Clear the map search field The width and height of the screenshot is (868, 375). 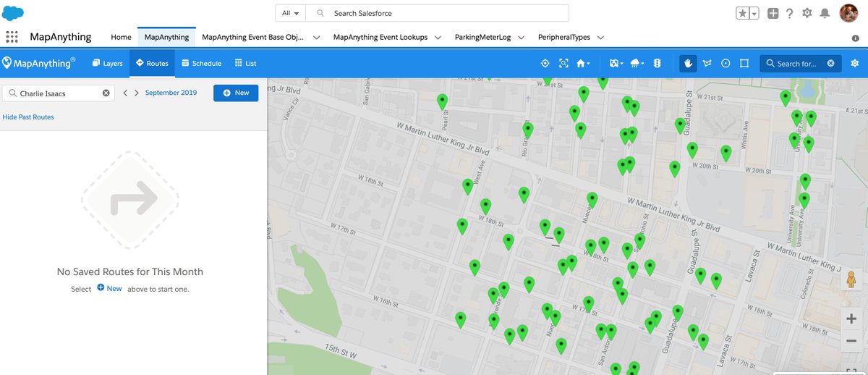tap(830, 64)
